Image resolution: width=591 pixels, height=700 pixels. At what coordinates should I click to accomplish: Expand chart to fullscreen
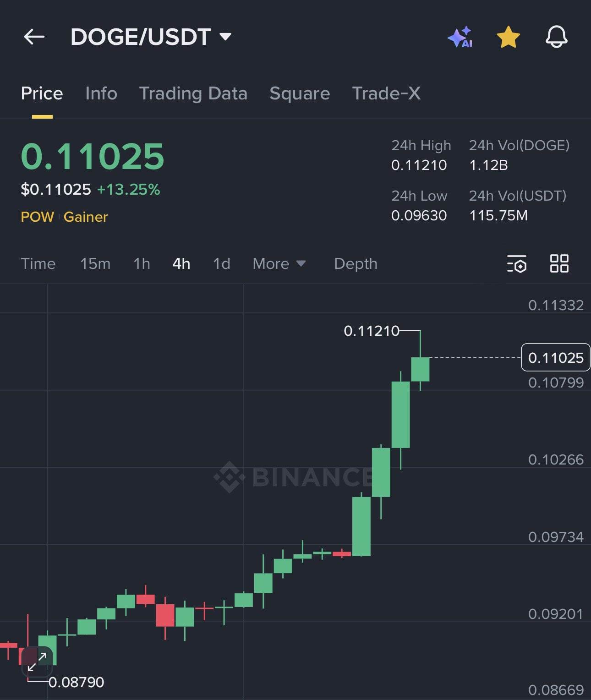[x=37, y=661]
